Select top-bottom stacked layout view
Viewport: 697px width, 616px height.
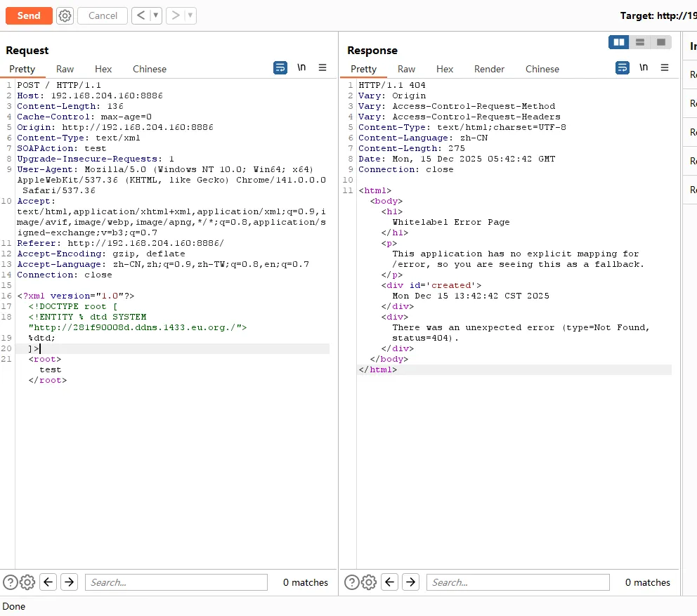(640, 42)
